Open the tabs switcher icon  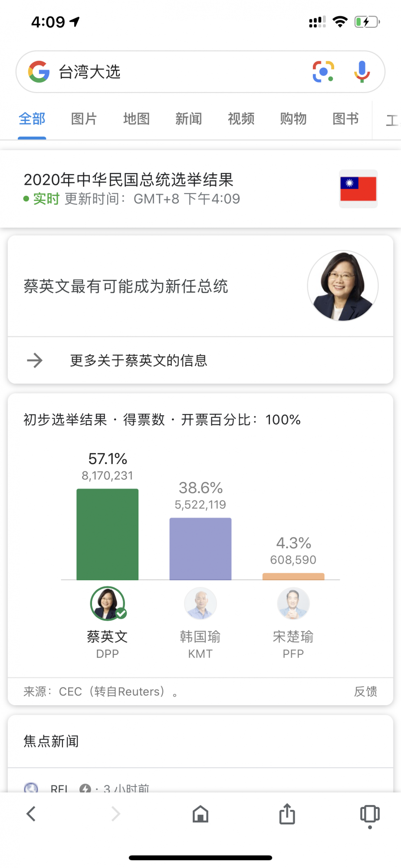tap(370, 814)
